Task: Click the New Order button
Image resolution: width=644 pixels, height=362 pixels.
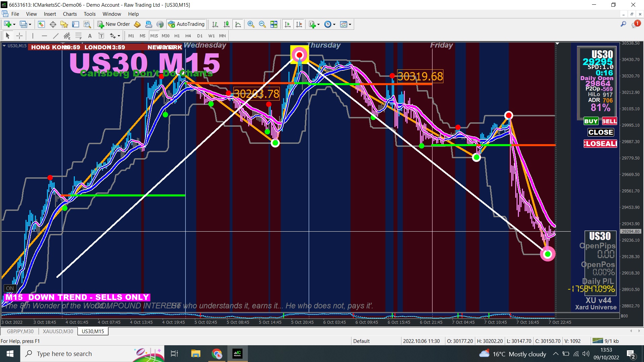Action: 114,24
